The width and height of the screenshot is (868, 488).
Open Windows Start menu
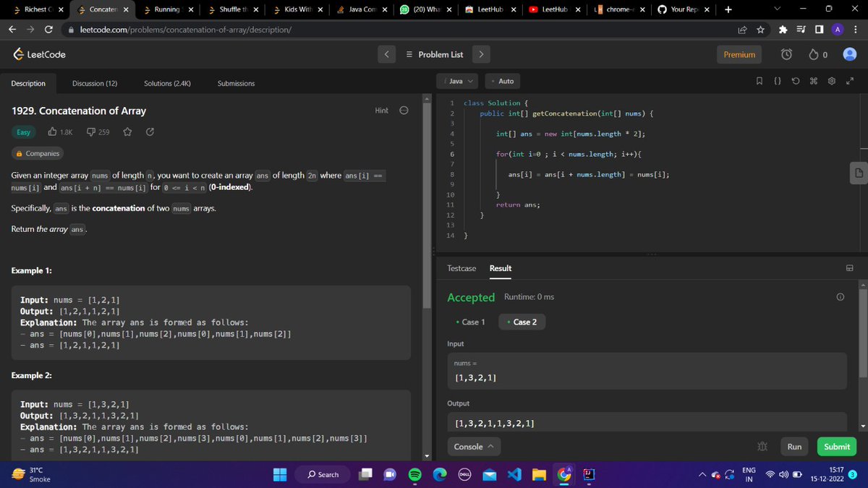pyautogui.click(x=280, y=474)
